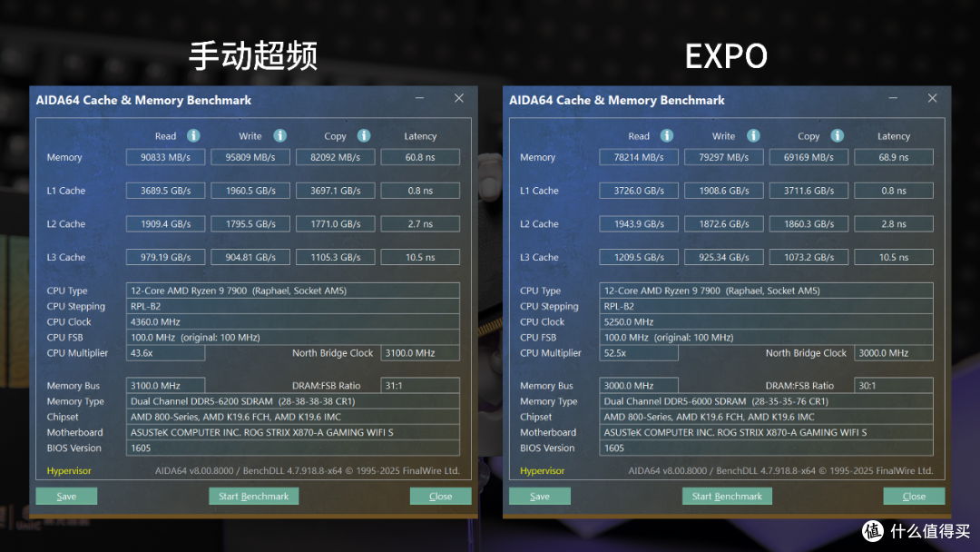Click L3 write value 904.81 GB/s

(250, 257)
